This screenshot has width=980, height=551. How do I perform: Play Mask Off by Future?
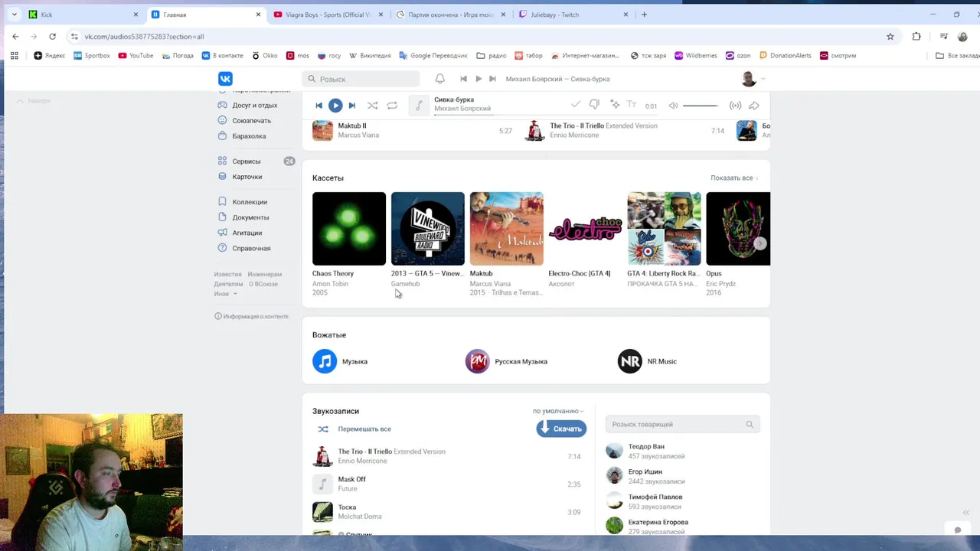[447, 484]
